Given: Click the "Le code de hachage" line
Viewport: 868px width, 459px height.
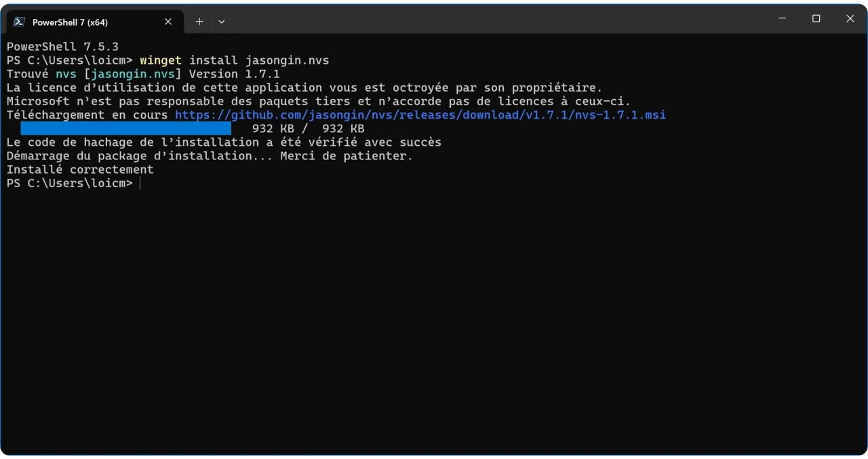Looking at the screenshot, I should pyautogui.click(x=224, y=142).
